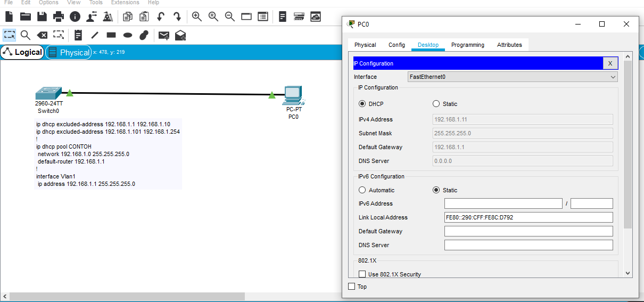Switch to the Logical workspace view
Image resolution: width=644 pixels, height=302 pixels.
(x=22, y=52)
